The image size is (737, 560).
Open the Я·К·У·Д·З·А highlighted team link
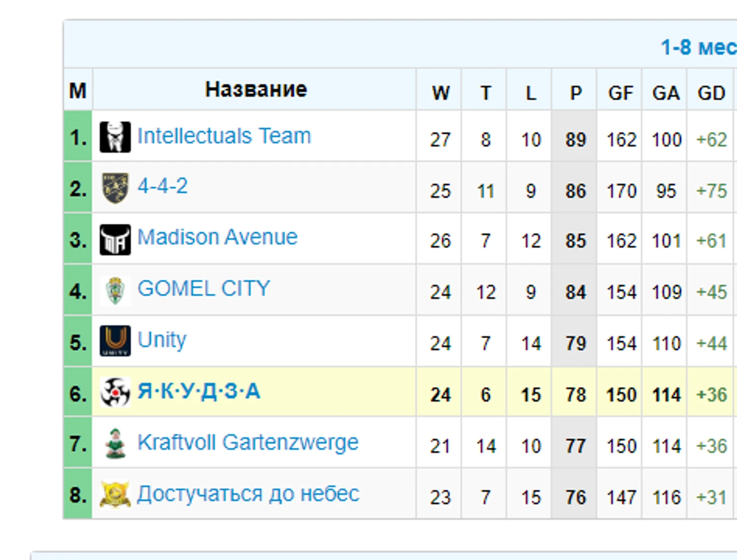(199, 391)
